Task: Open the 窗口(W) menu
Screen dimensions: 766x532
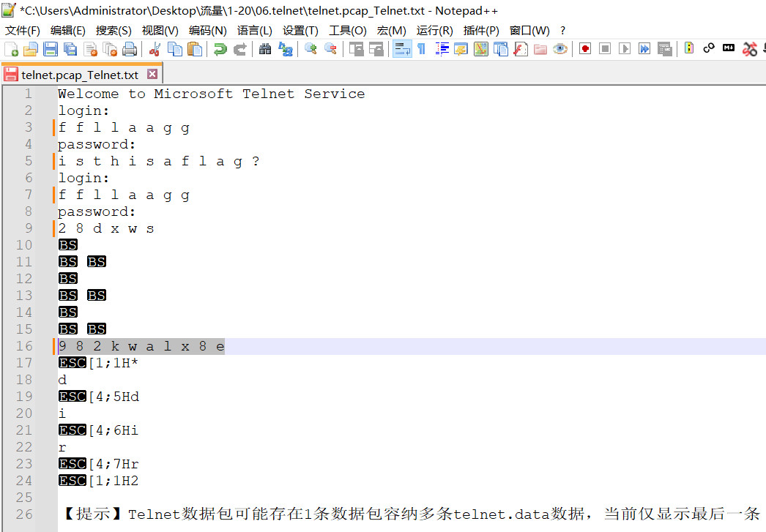Action: point(529,31)
